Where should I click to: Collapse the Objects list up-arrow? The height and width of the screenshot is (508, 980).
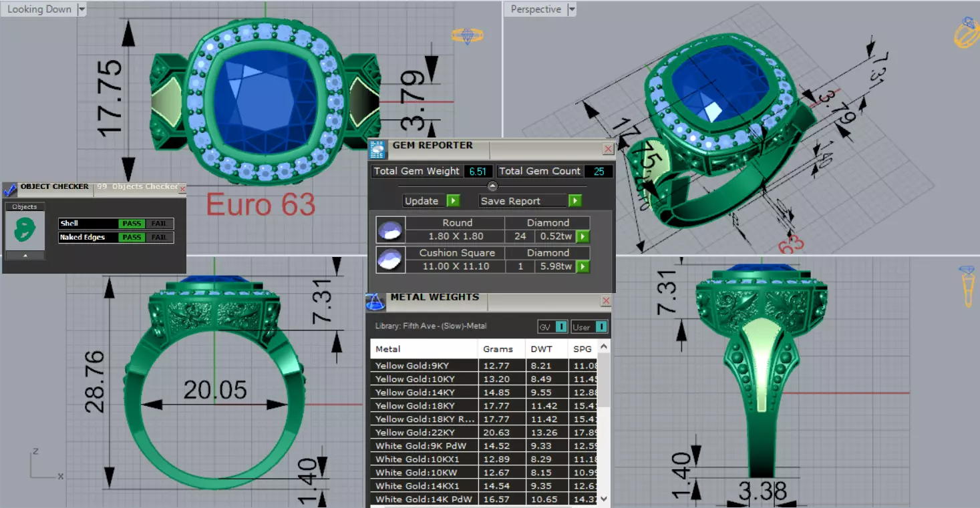(25, 255)
